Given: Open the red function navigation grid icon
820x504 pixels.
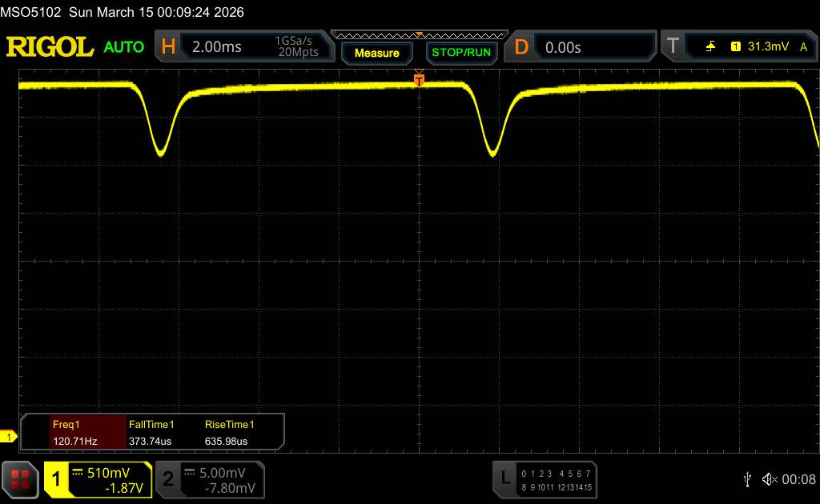Looking at the screenshot, I should (20, 479).
